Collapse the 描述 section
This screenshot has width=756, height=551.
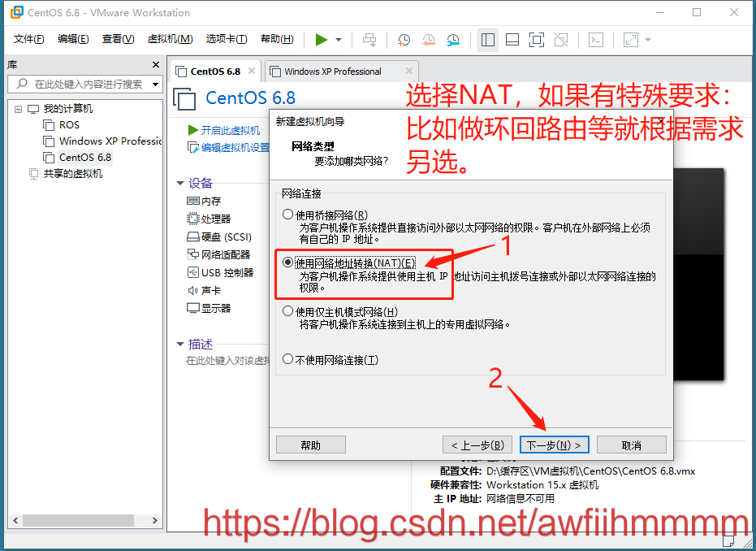point(180,345)
